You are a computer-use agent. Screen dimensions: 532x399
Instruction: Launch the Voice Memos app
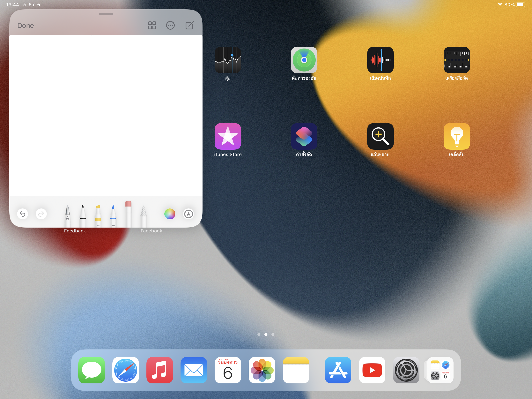(380, 60)
